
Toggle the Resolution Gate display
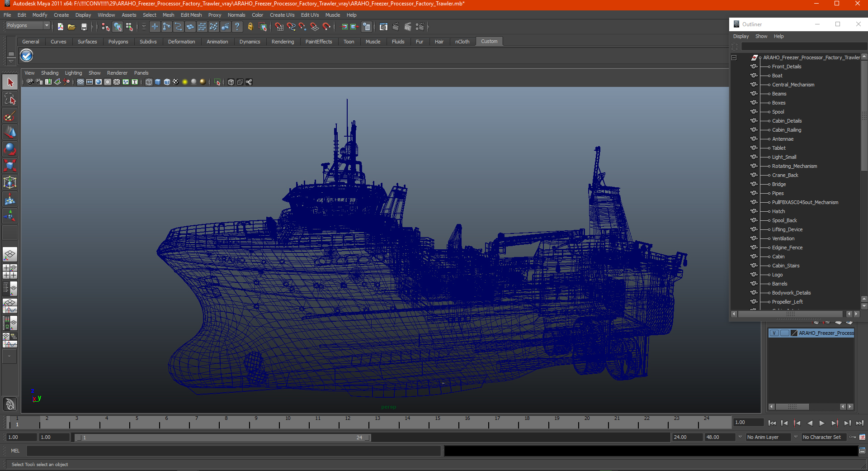pos(99,82)
